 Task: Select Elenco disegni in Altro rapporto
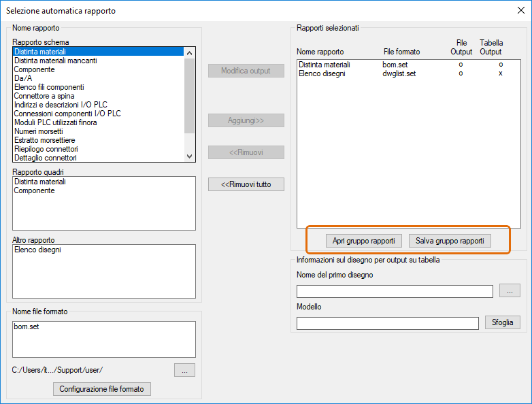point(37,250)
